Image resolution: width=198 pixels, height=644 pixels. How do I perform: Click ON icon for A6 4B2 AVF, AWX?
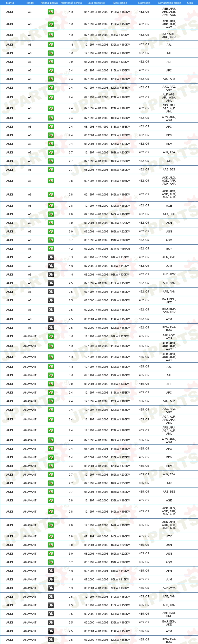[51, 275]
